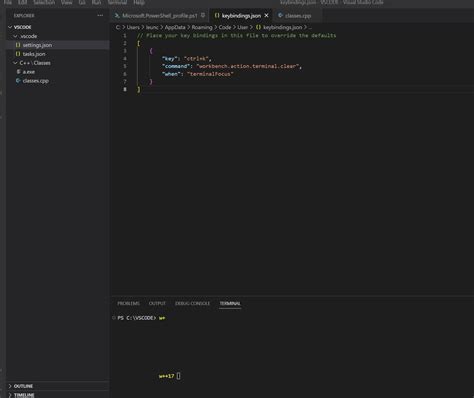Viewport: 474px width, 398px height.
Task: Click "workbench.action.terminal.clear" command string
Action: click(x=247, y=66)
